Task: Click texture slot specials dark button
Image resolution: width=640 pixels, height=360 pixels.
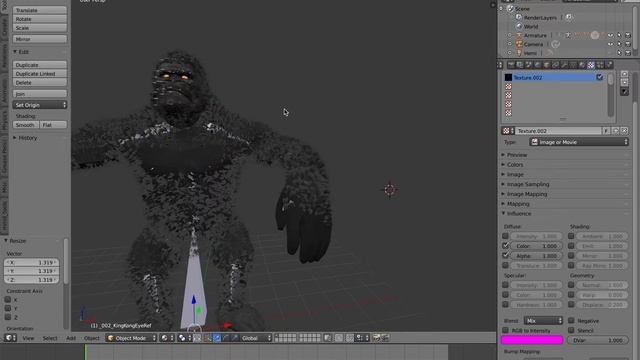Action: [x=624, y=91]
